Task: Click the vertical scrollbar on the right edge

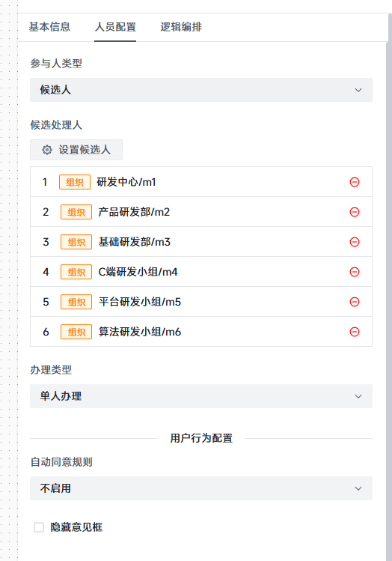Action: pyautogui.click(x=389, y=300)
